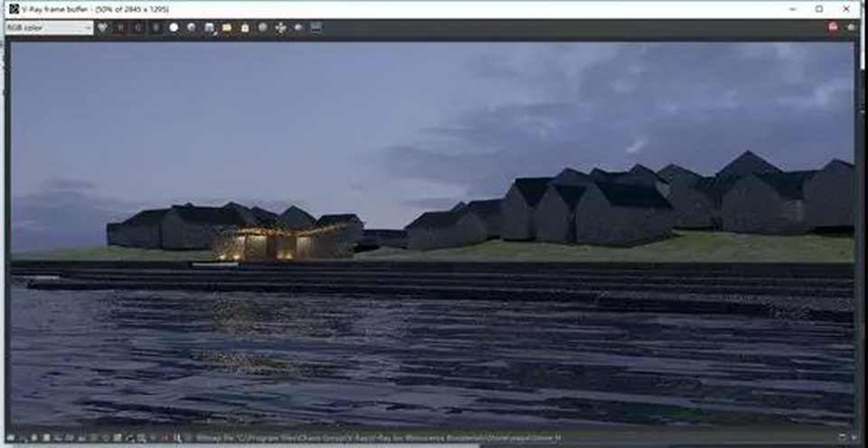This screenshot has width=868, height=448.
Task: Load an image using the folder icon
Action: click(227, 27)
